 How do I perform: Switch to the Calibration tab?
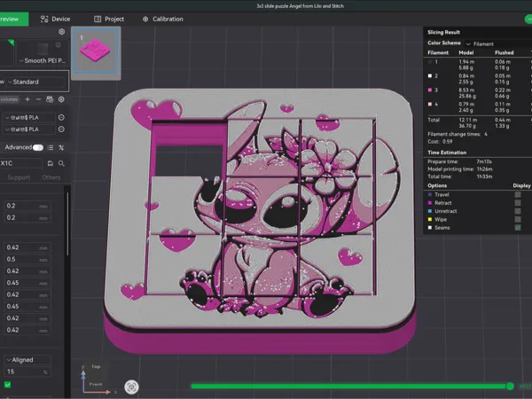pos(162,19)
